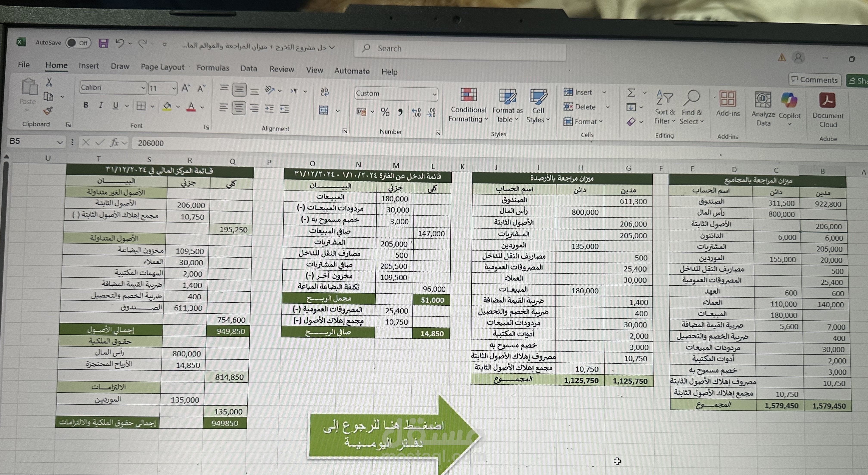Screen dimensions: 868x475
Task: Toggle Italic formatting
Action: 100,105
